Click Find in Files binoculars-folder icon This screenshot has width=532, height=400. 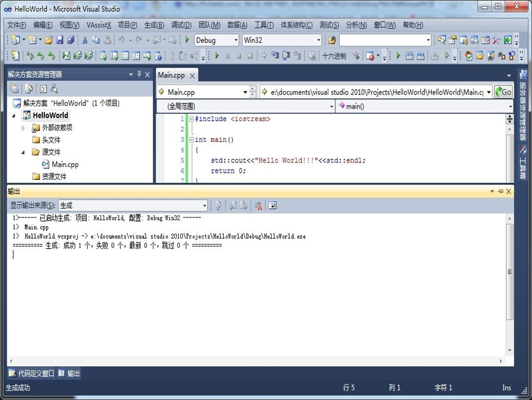tap(332, 40)
